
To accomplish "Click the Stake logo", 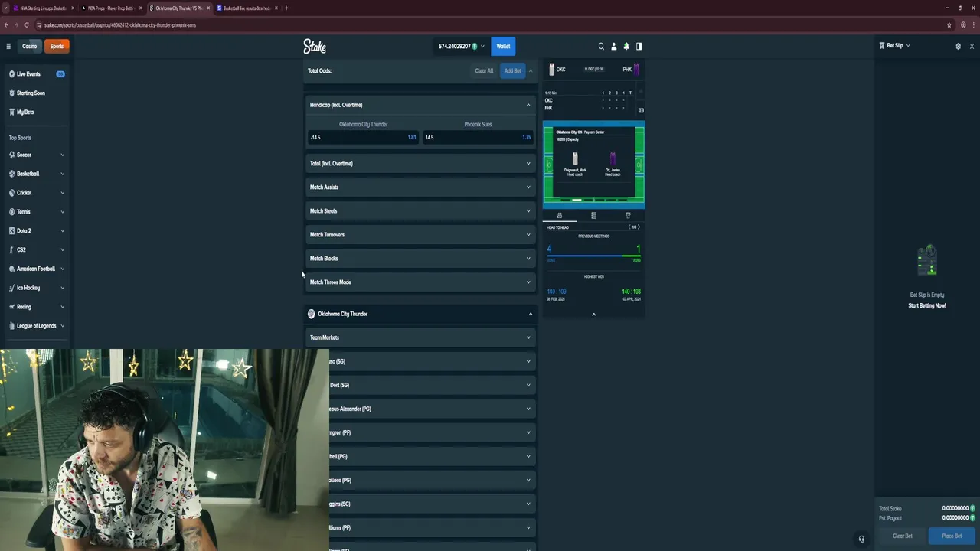I will point(315,46).
